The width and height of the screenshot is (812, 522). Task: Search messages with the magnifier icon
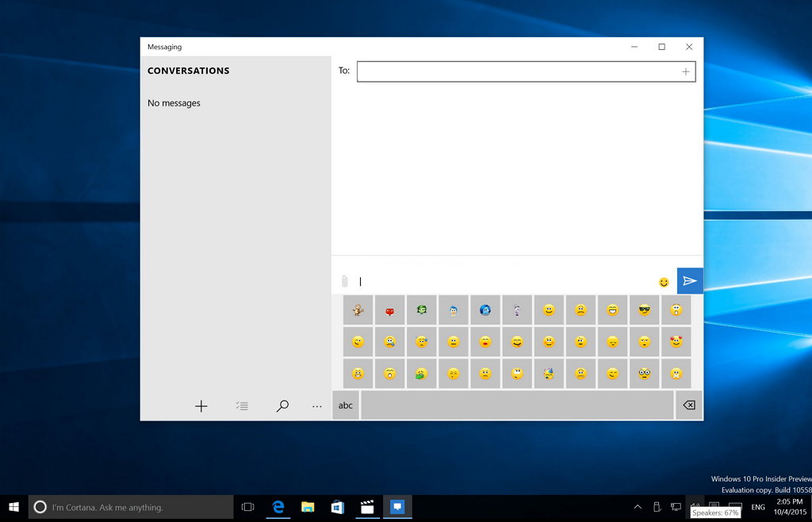click(282, 405)
